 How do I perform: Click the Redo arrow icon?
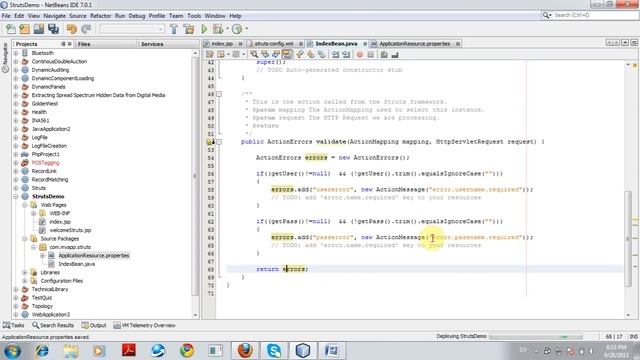(x=86, y=29)
